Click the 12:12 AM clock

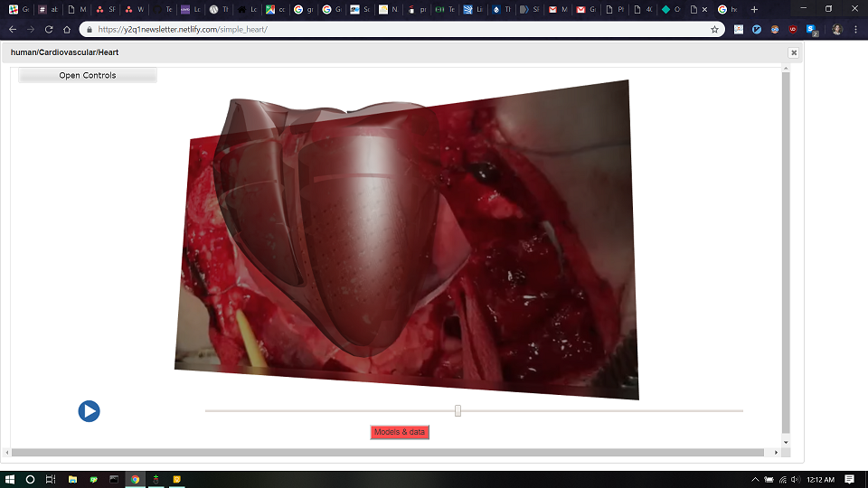coord(820,480)
